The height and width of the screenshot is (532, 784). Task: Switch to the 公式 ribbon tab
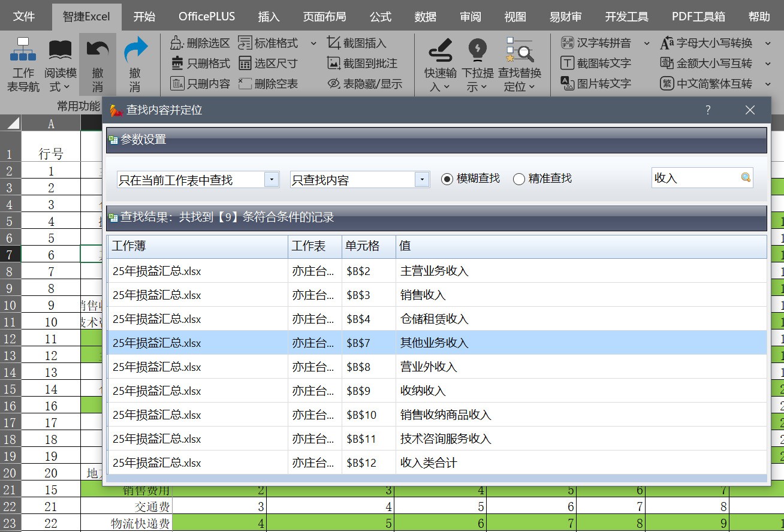(380, 17)
